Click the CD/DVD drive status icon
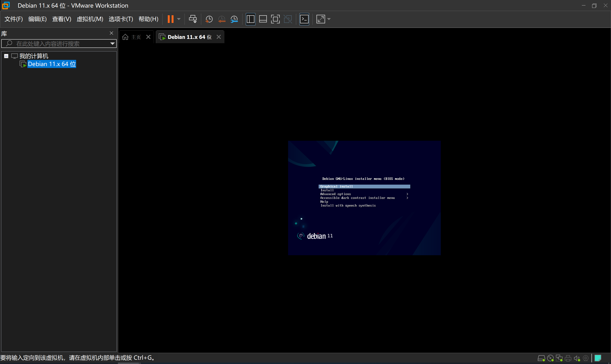The image size is (611, 364). (x=550, y=358)
